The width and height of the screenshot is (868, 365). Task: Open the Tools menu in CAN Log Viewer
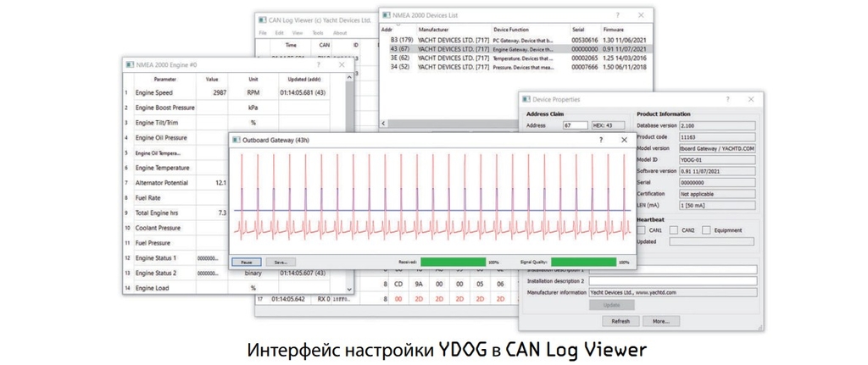pos(318,33)
